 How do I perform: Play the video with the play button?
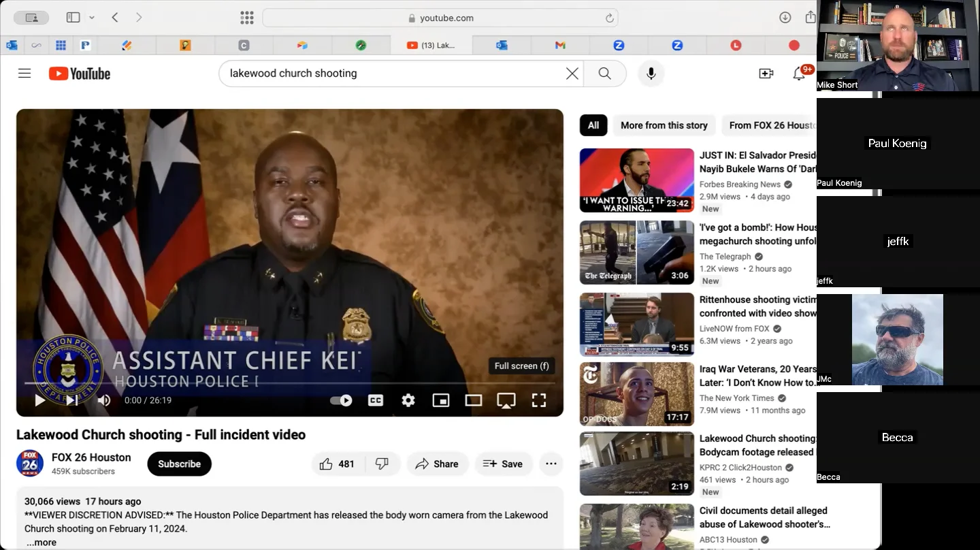pyautogui.click(x=39, y=400)
